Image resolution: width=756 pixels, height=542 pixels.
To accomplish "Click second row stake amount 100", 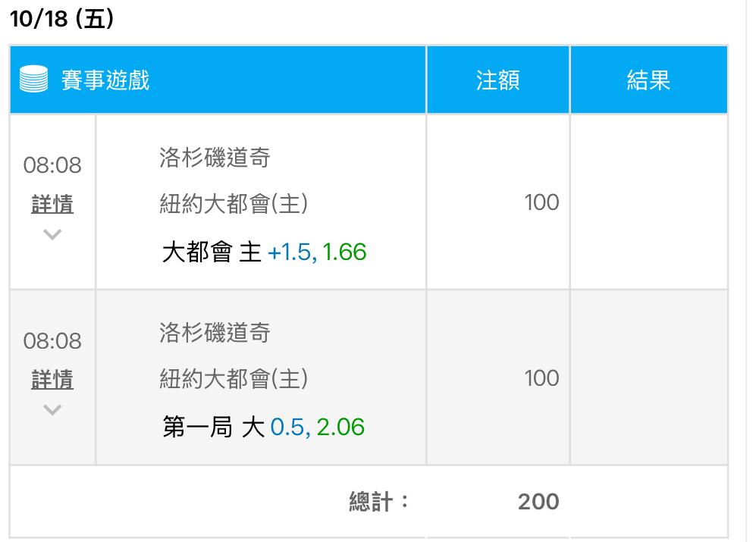I will [x=542, y=378].
